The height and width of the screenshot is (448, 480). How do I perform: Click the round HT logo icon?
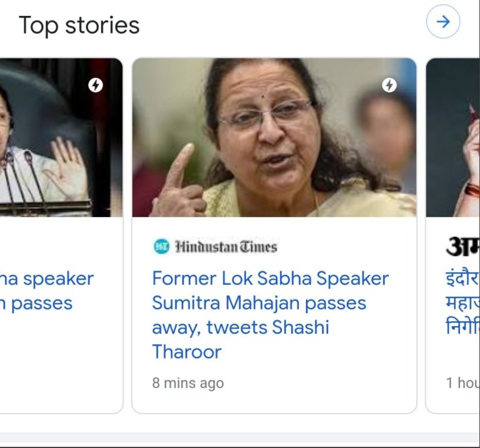coord(161,247)
